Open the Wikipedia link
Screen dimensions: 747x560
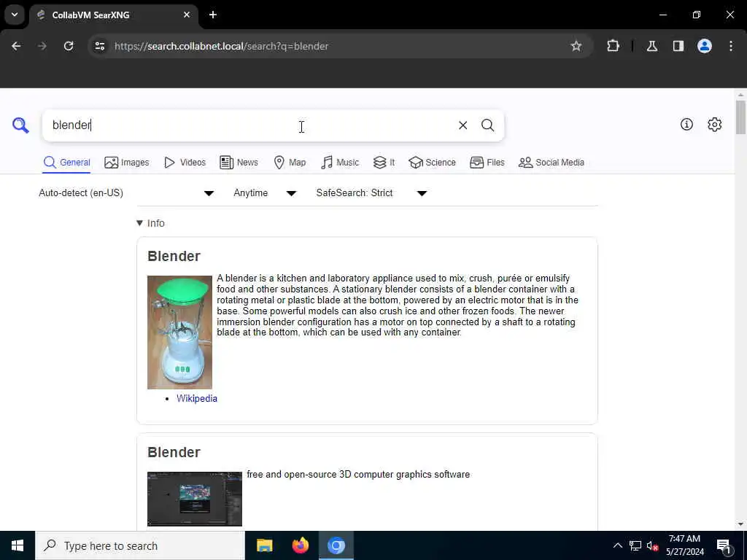coord(197,399)
